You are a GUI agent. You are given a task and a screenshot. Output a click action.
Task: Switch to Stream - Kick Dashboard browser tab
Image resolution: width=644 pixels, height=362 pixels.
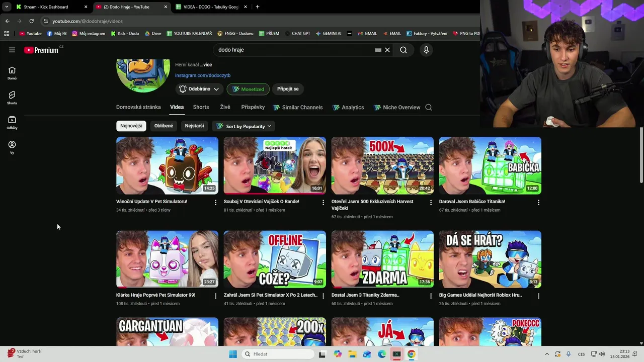[51, 7]
